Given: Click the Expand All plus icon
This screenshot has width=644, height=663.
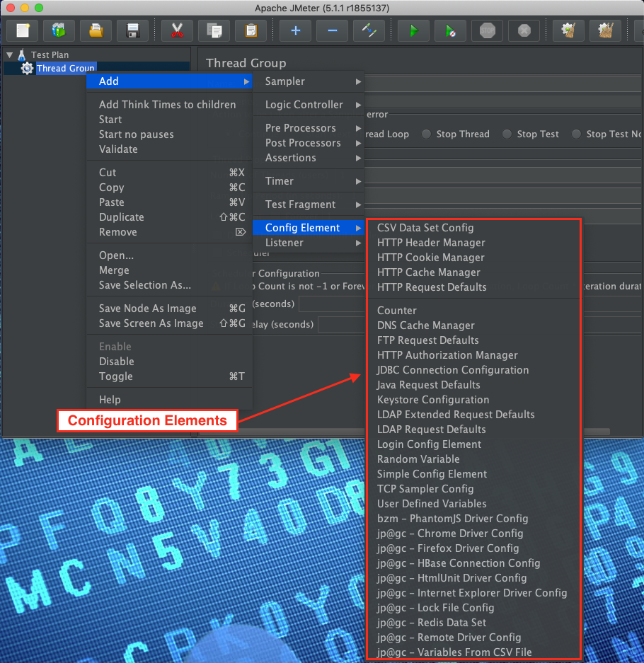Looking at the screenshot, I should [x=296, y=30].
